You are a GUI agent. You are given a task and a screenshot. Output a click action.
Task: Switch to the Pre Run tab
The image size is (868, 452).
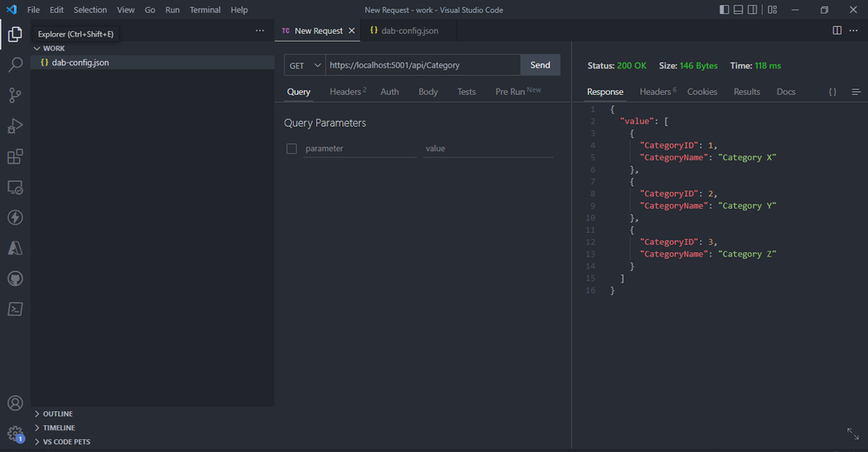(518, 92)
